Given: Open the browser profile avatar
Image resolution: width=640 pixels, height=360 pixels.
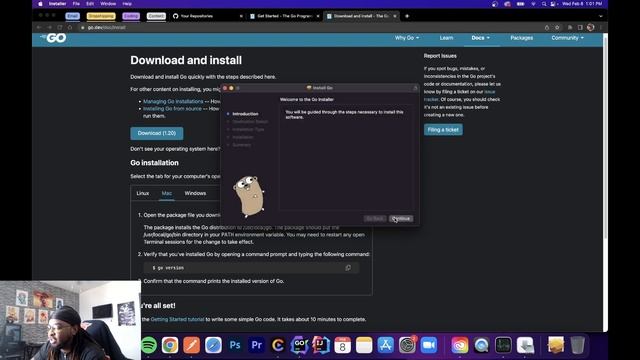Looking at the screenshot, I should pyautogui.click(x=591, y=27).
